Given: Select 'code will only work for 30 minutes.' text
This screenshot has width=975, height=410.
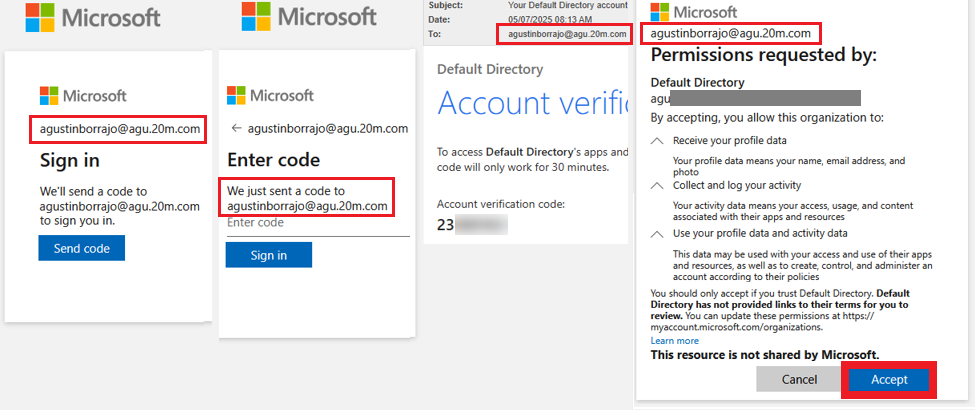Looking at the screenshot, I should (x=522, y=167).
